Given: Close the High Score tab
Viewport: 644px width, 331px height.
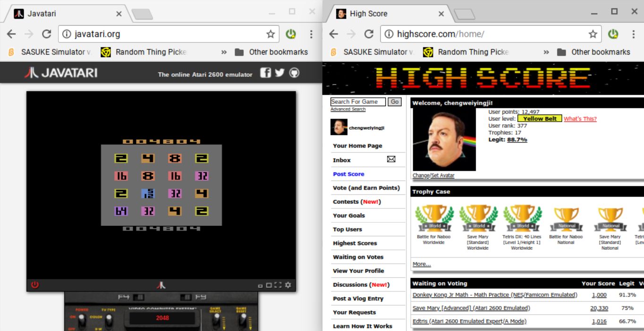Looking at the screenshot, I should coord(441,14).
